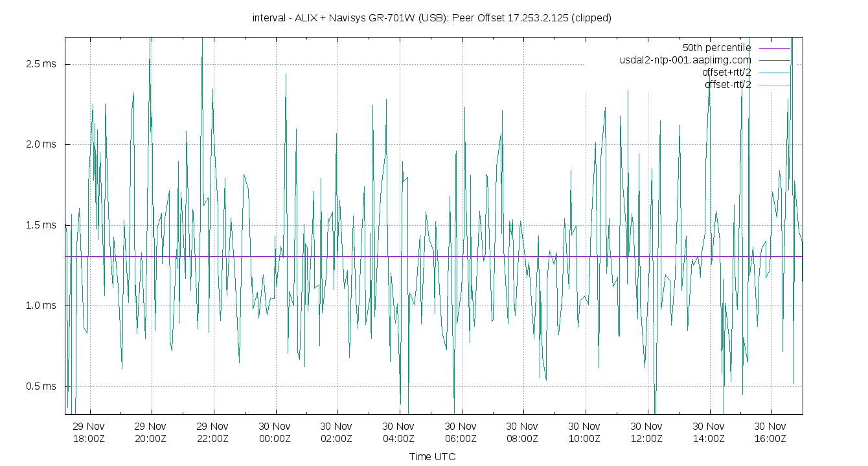Click the '30 Nov 08:00Z' x-axis label
The height and width of the screenshot is (466, 868).
(522, 432)
